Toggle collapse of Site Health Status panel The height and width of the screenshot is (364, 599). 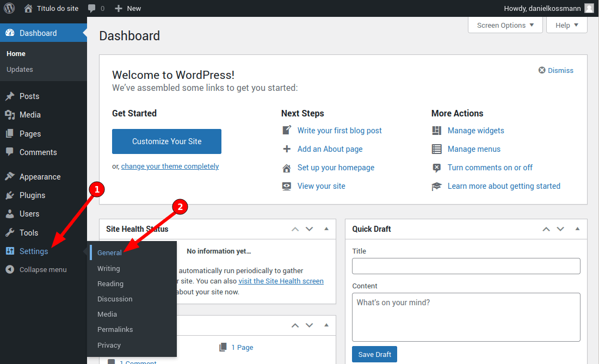pyautogui.click(x=326, y=229)
